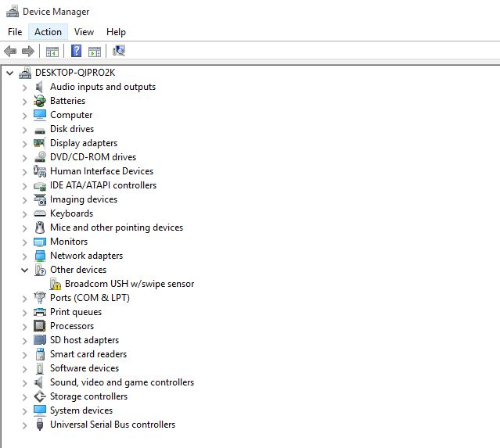Image resolution: width=500 pixels, height=448 pixels.
Task: Click the Broadcom USH warning icon
Action: (56, 284)
